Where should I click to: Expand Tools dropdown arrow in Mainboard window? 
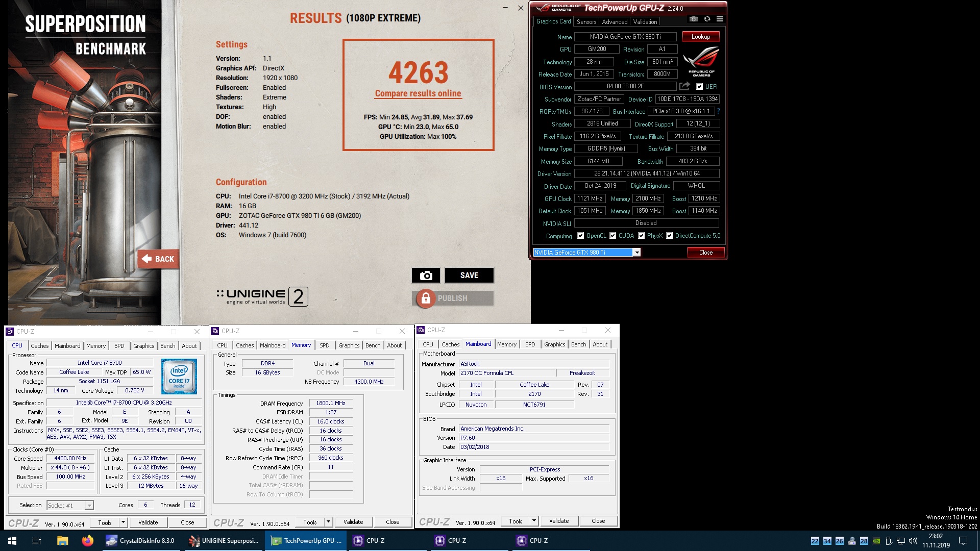[x=534, y=521]
